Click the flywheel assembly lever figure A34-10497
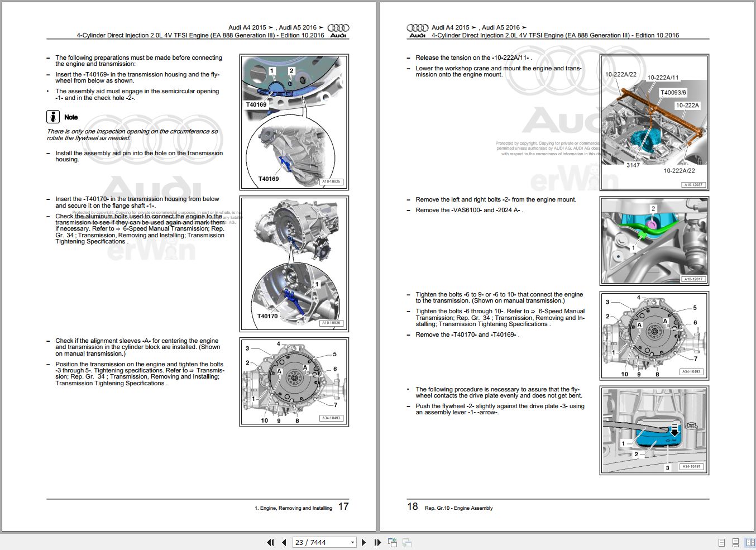 coord(654,430)
